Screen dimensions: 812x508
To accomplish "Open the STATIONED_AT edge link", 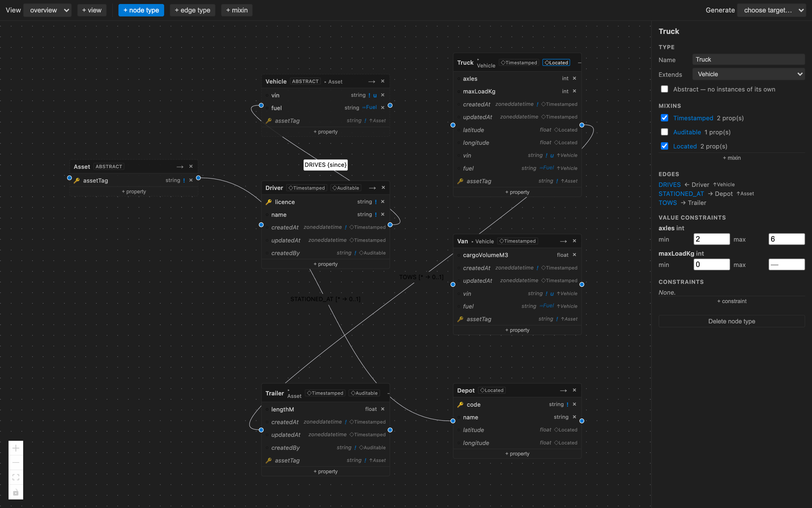I will pyautogui.click(x=681, y=193).
